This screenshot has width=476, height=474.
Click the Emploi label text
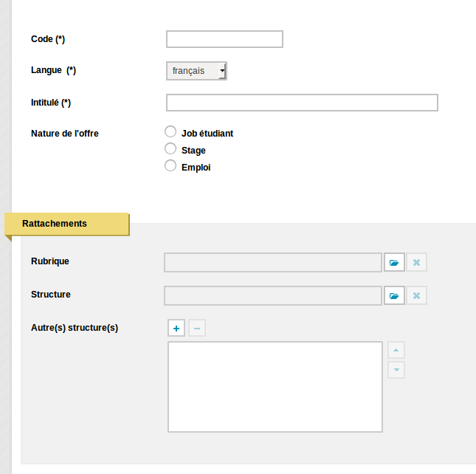[196, 168]
